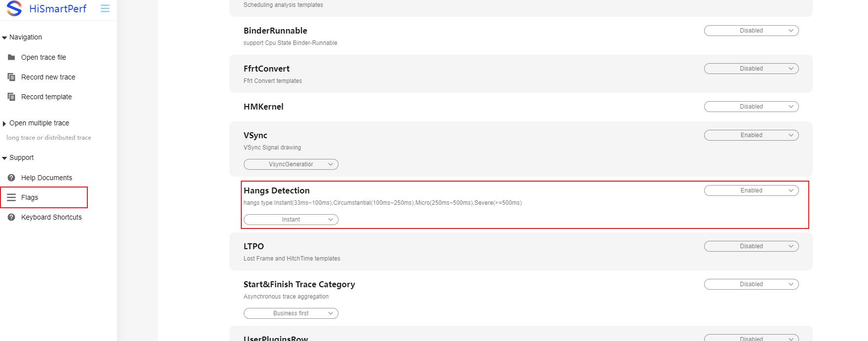The height and width of the screenshot is (341, 868).
Task: Click 'Scheduling analysis templates' text
Action: coord(283,5)
